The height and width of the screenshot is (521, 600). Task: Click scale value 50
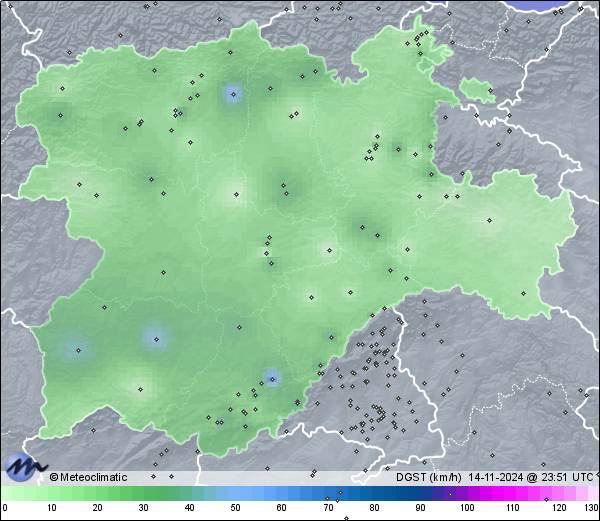point(235,508)
